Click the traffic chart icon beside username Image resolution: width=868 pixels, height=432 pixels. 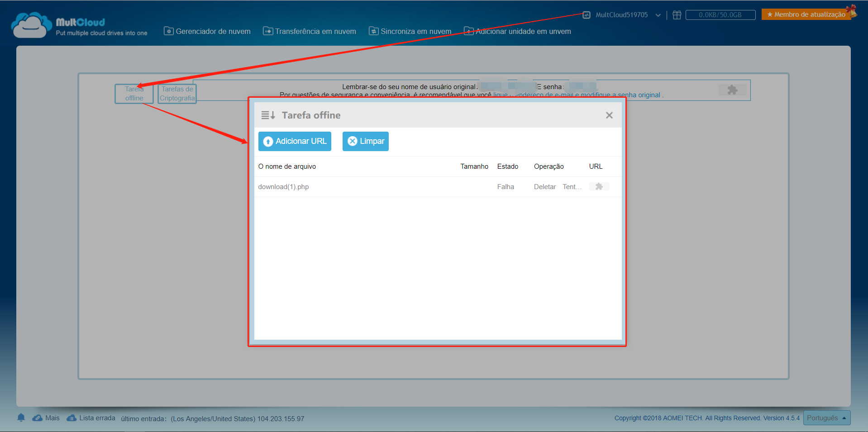coord(587,15)
